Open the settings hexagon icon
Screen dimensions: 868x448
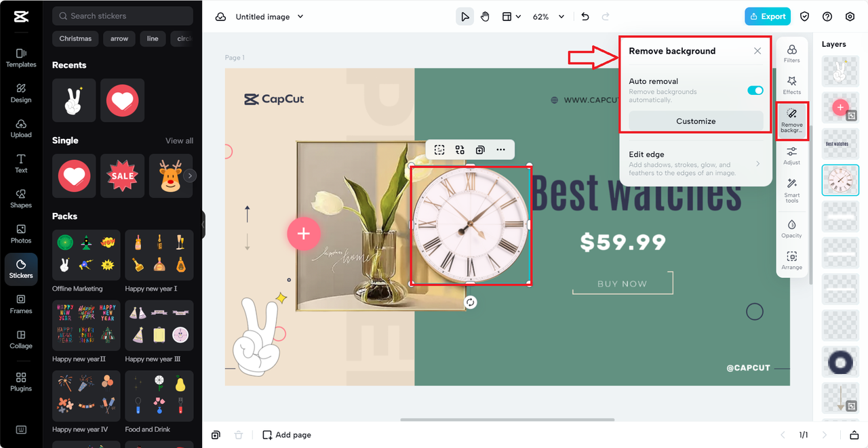pos(850,17)
